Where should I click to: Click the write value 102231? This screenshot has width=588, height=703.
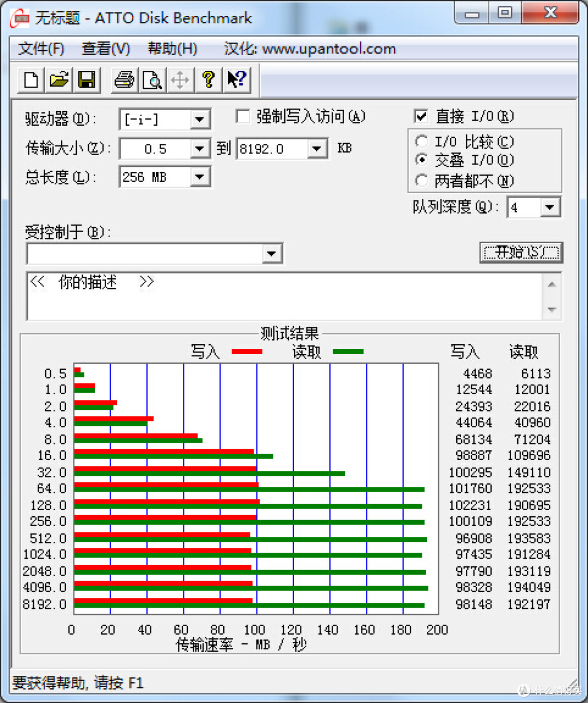(470, 505)
